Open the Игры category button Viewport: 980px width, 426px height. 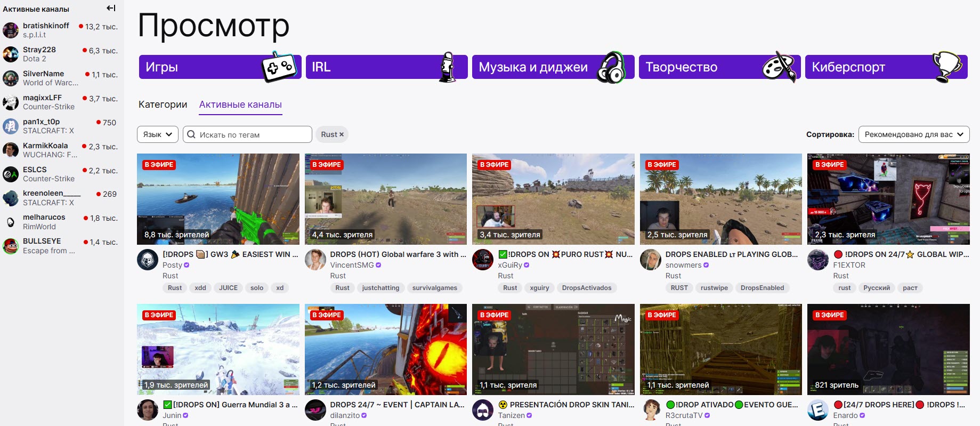[x=220, y=67]
